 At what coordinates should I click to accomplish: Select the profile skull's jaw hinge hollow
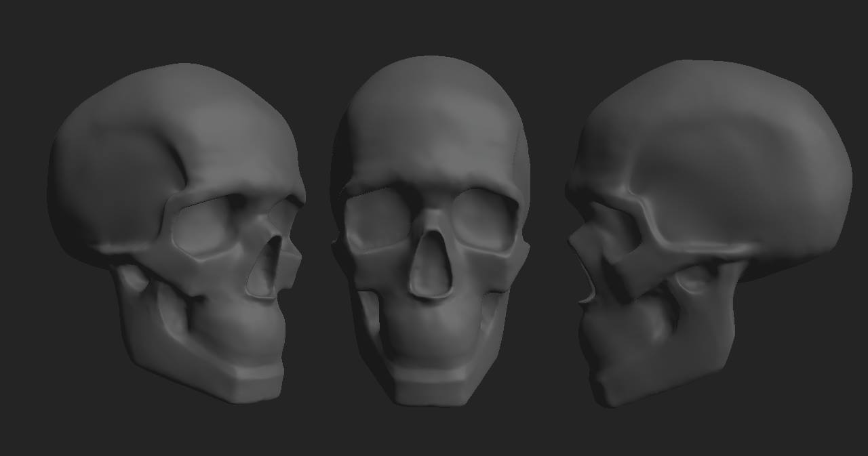(695, 279)
